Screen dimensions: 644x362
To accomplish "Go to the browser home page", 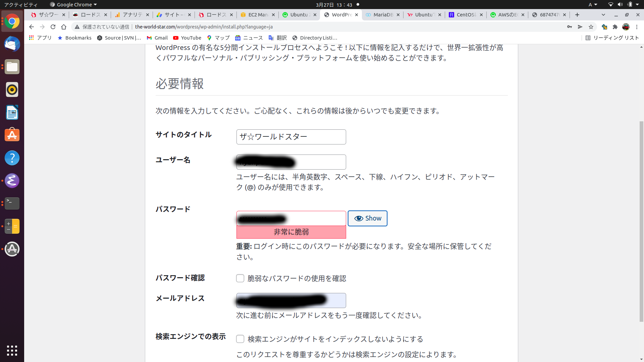I will click(x=64, y=27).
